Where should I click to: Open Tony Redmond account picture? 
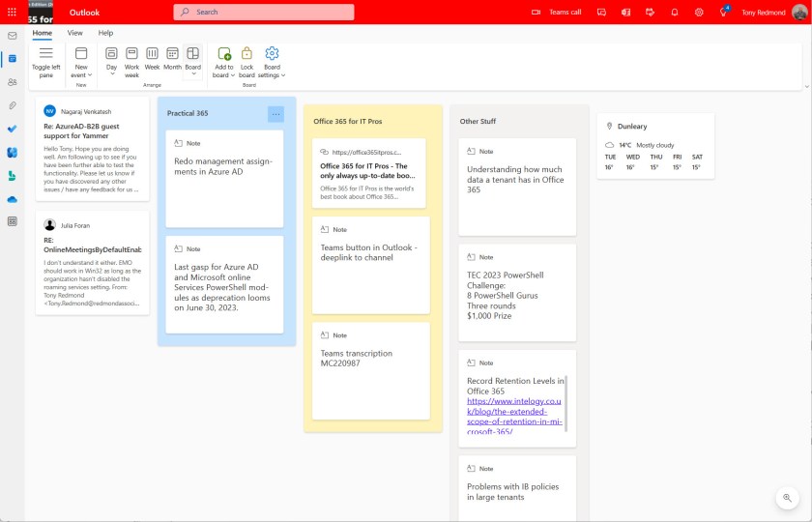799,12
